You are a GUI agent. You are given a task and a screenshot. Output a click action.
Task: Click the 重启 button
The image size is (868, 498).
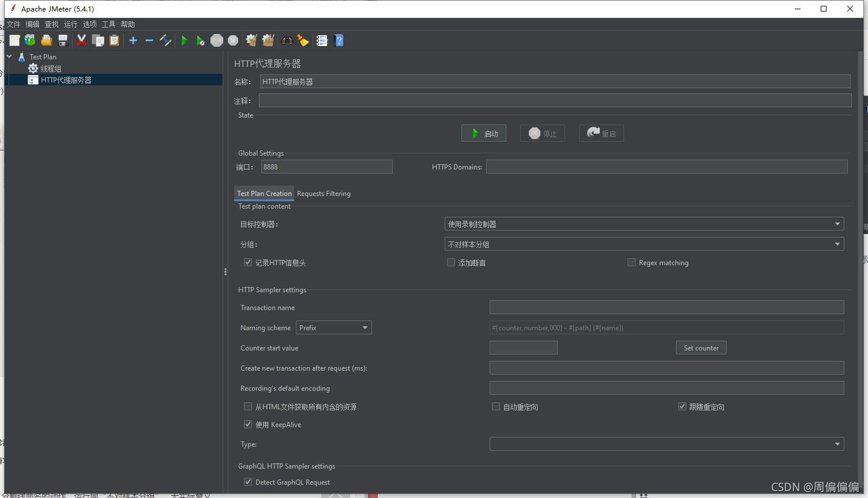click(x=602, y=133)
